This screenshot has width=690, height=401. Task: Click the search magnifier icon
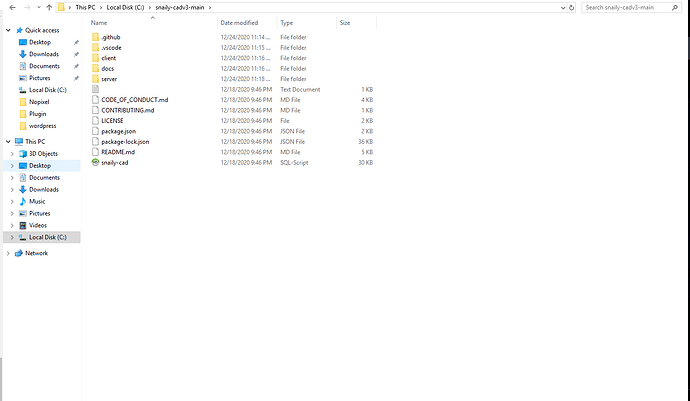[675, 7]
